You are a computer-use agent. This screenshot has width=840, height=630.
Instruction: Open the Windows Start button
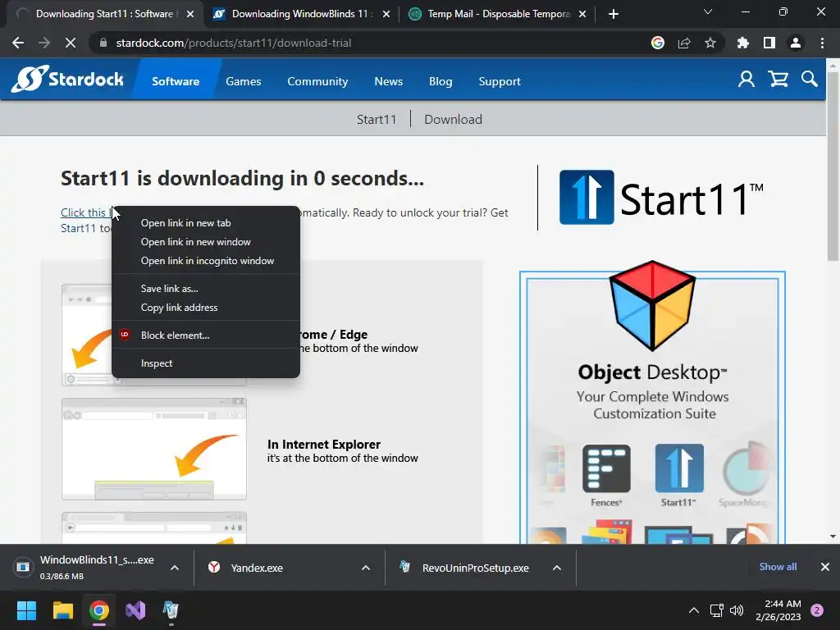coord(26,610)
